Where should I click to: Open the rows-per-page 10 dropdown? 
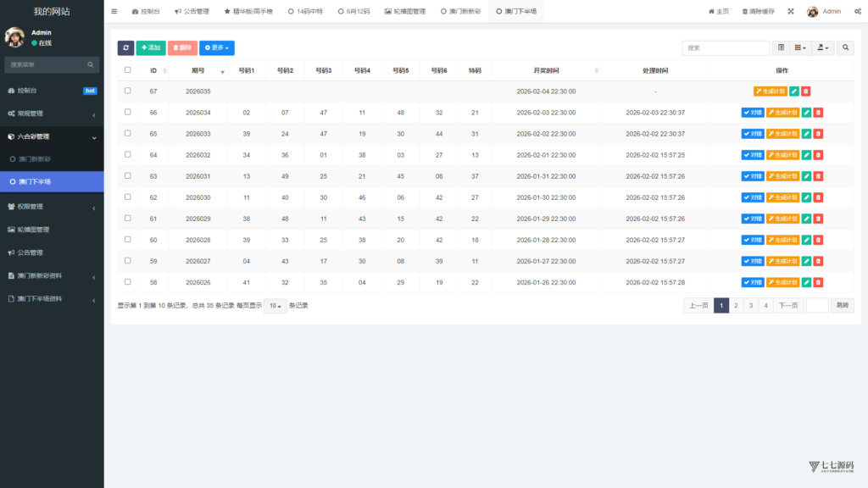coord(275,306)
